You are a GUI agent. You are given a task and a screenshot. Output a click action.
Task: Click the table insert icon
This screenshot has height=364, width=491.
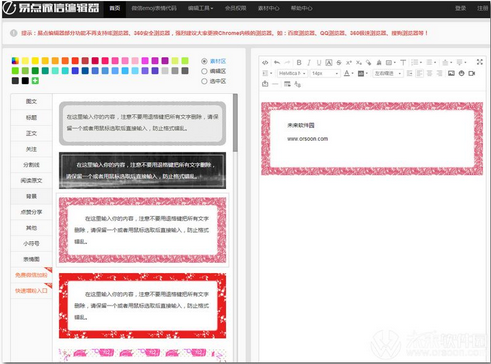(x=287, y=84)
